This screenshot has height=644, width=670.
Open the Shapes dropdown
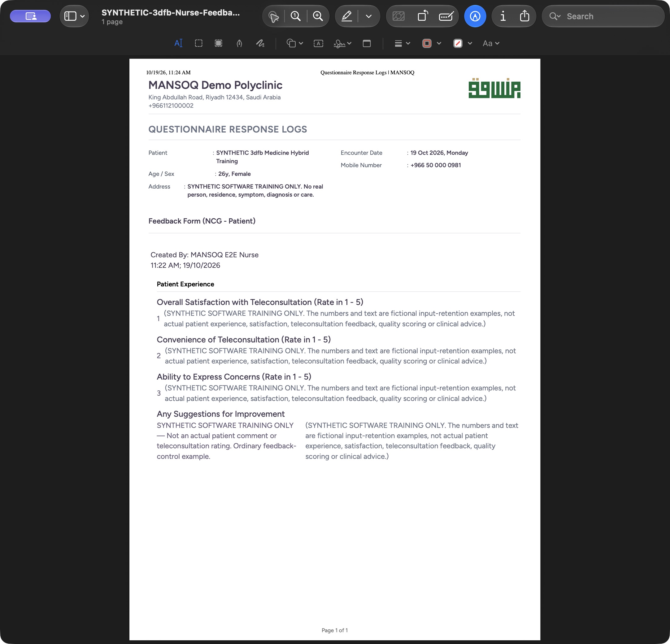point(295,43)
